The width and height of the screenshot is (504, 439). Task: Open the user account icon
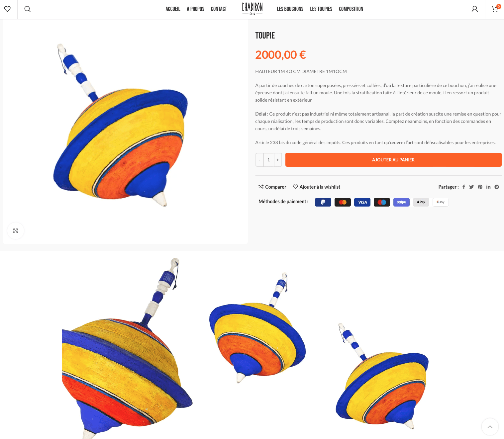[475, 9]
